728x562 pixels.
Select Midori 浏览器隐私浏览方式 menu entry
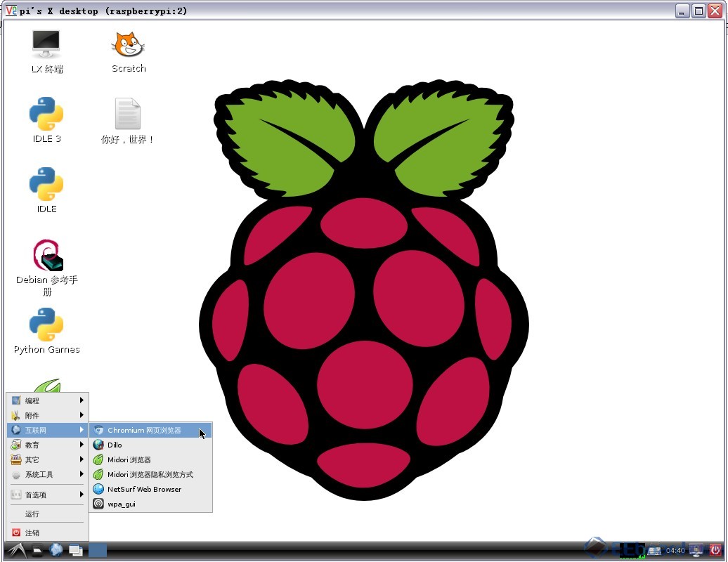tap(150, 474)
